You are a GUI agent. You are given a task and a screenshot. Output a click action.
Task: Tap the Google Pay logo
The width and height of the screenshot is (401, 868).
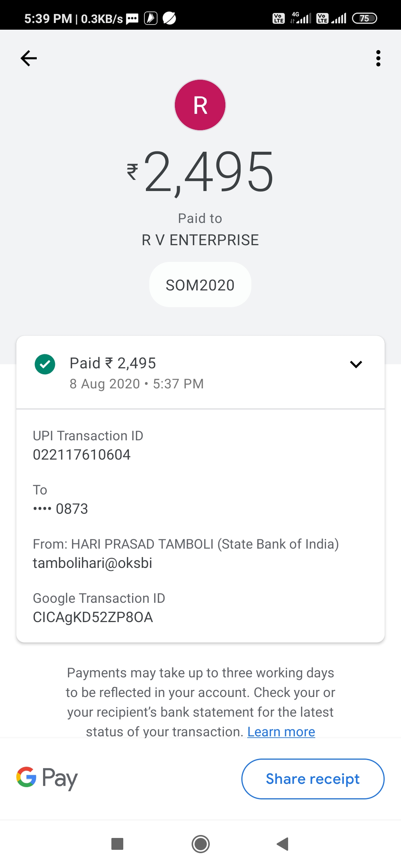[x=47, y=778]
